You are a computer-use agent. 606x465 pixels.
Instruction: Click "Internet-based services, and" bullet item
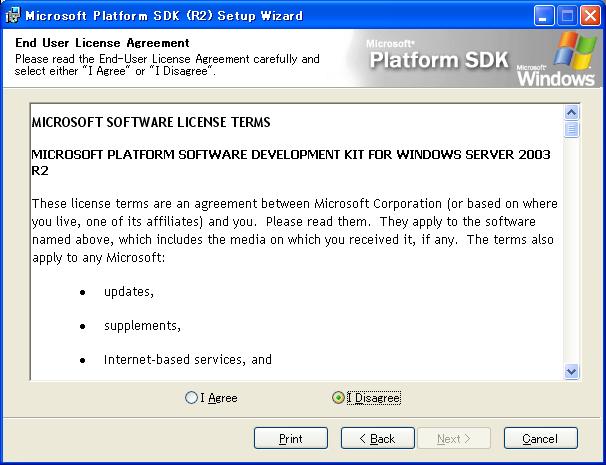coord(188,359)
